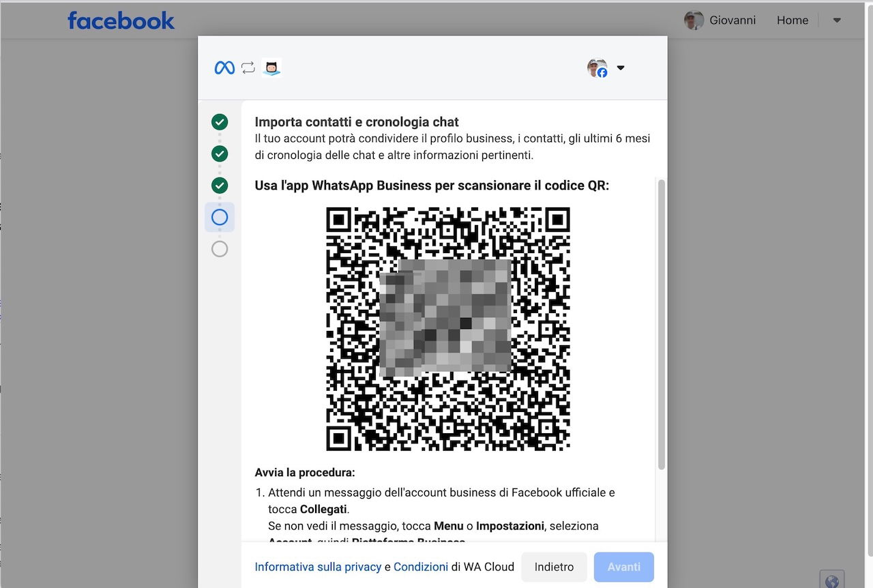Click the bold word 'Impostazioni' in step 1
The width and height of the screenshot is (873, 588).
point(510,526)
